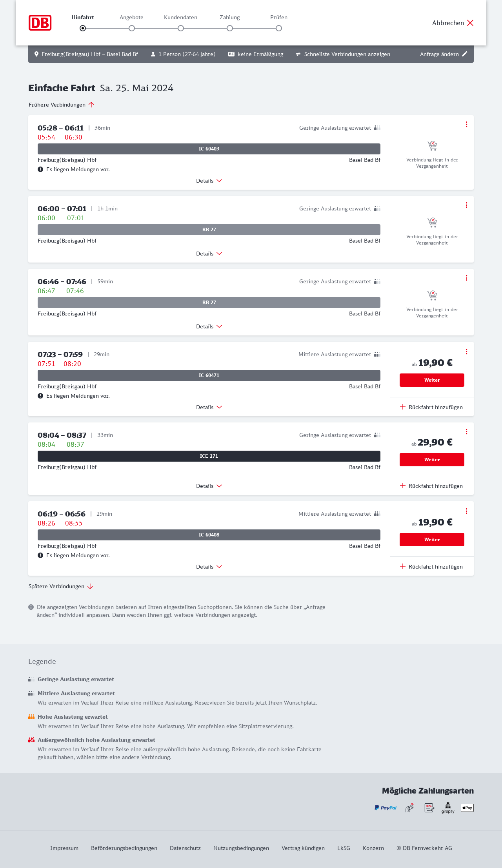Click the pencil icon next to Anfrage ändern
502x868 pixels.
tap(465, 54)
